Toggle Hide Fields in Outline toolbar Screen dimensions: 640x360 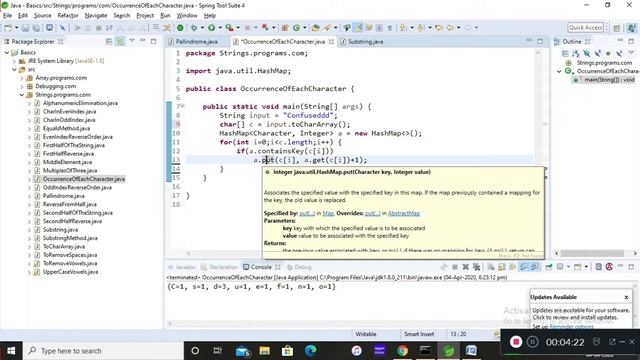[587, 53]
